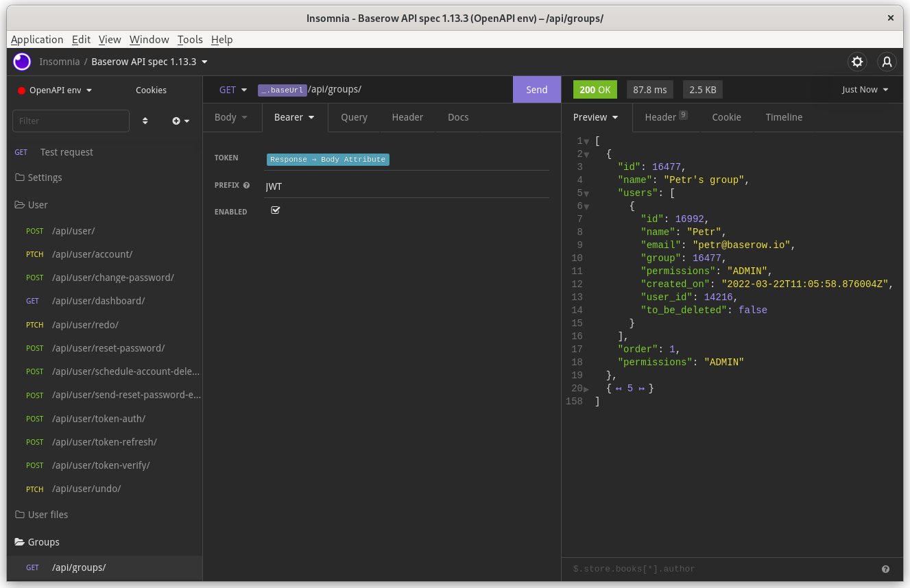Click the sidebar Filter input
Screen dimensions: 910x588
point(71,121)
